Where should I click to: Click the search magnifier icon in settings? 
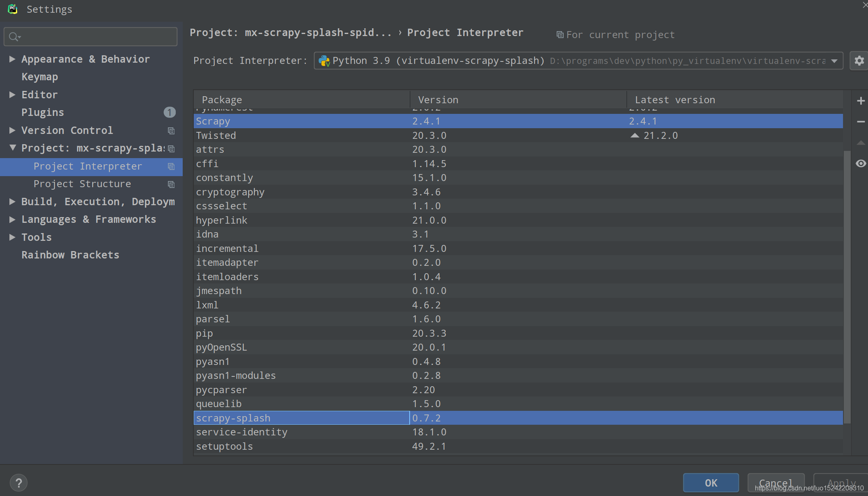[x=14, y=37]
